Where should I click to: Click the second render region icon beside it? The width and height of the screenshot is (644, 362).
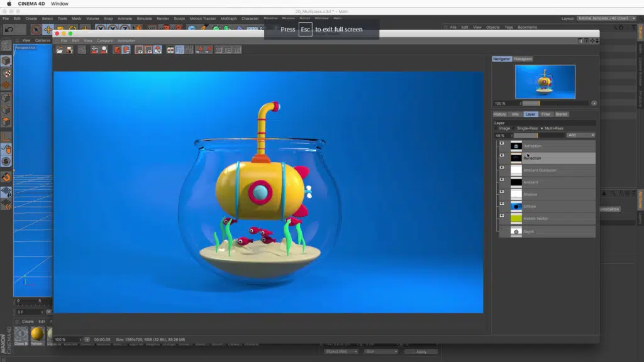148,50
